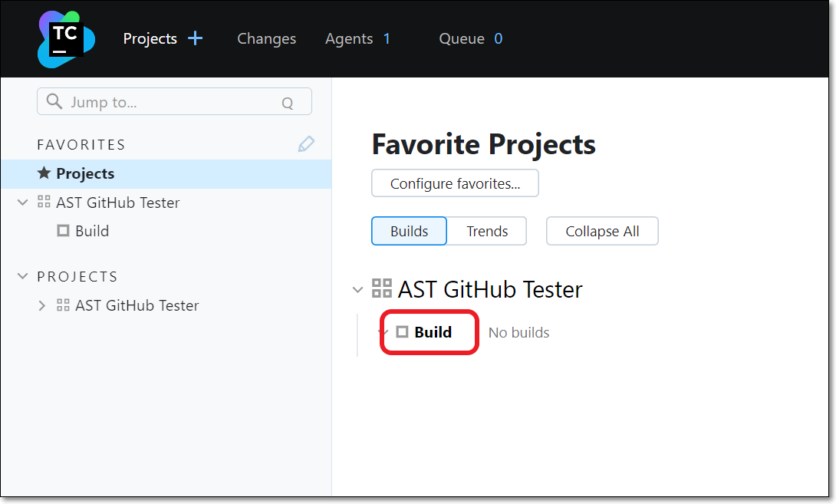
Task: Click the Collapse All button
Action: click(602, 231)
